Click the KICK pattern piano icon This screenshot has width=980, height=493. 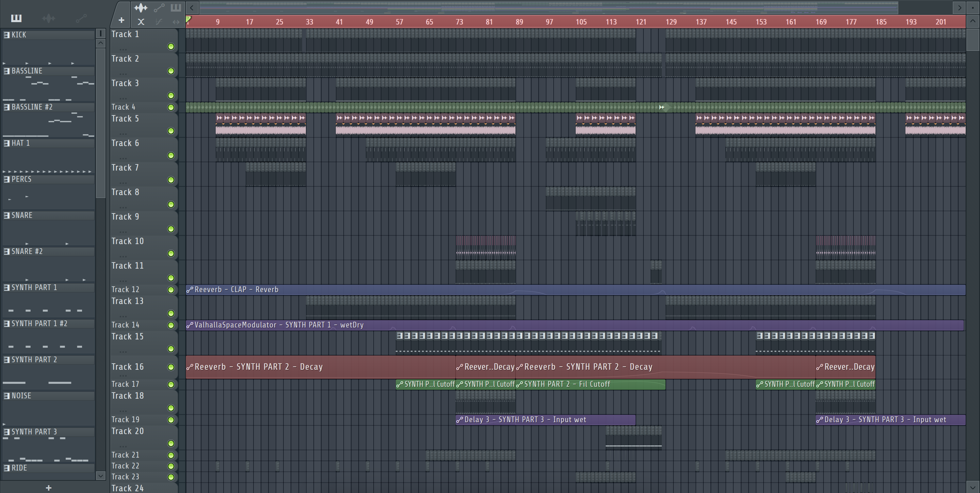[6, 35]
